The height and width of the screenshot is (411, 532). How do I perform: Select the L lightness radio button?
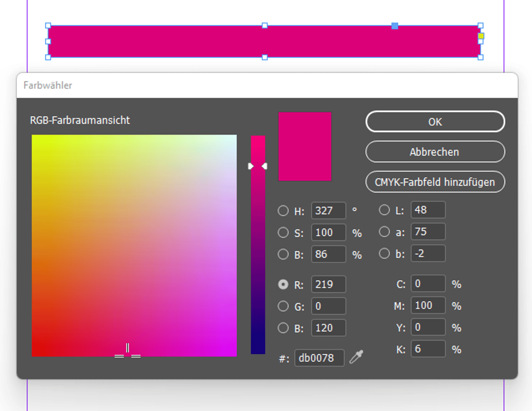[x=384, y=210]
